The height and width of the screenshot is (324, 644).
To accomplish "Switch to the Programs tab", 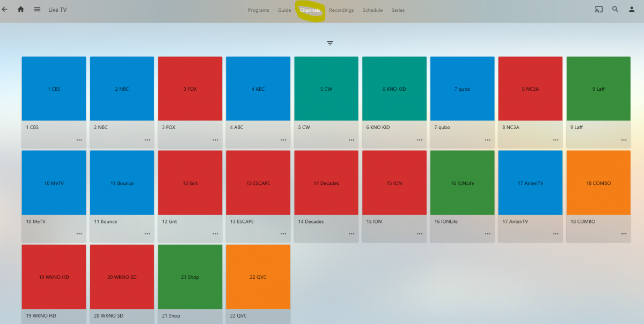I will pyautogui.click(x=259, y=10).
